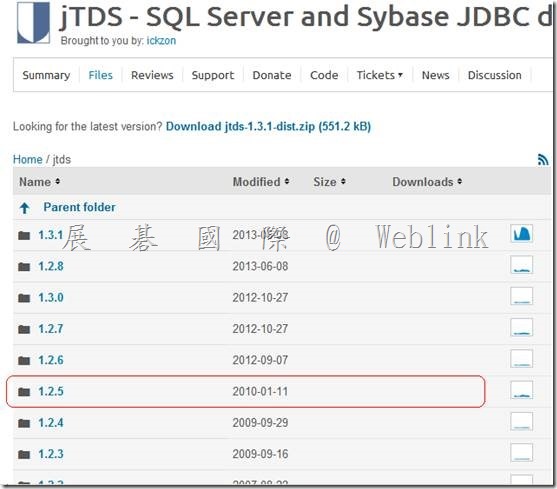Click folder icon for 1.2.3
The image size is (557, 489).
[24, 454]
